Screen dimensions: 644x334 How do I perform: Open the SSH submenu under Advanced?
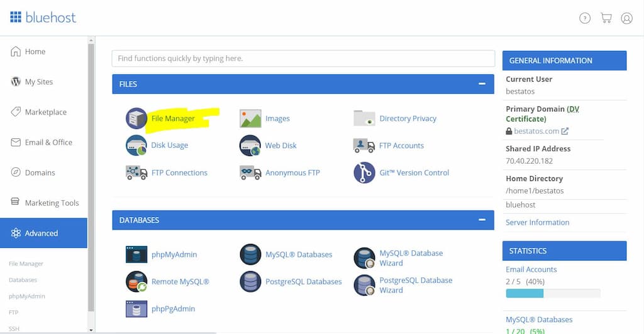[x=14, y=329]
